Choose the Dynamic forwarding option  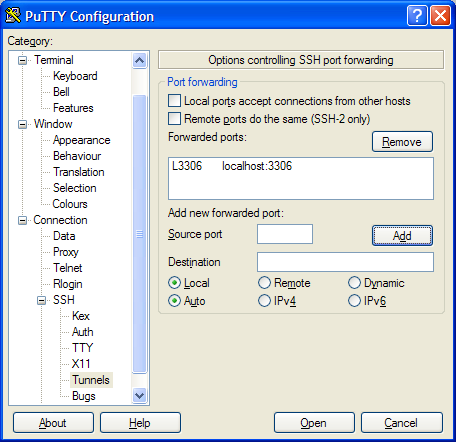(x=354, y=283)
